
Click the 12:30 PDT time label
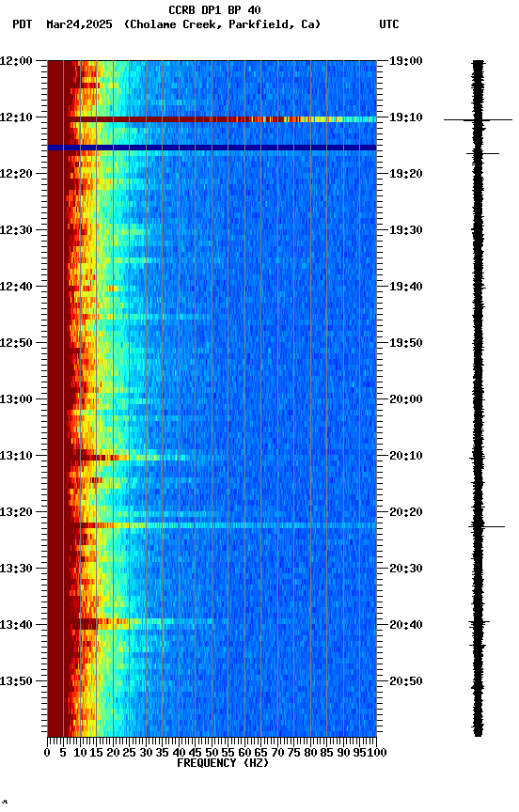pyautogui.click(x=16, y=230)
